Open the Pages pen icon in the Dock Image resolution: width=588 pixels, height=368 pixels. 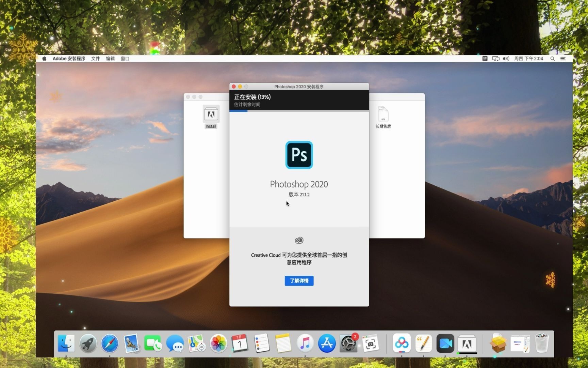click(x=423, y=343)
